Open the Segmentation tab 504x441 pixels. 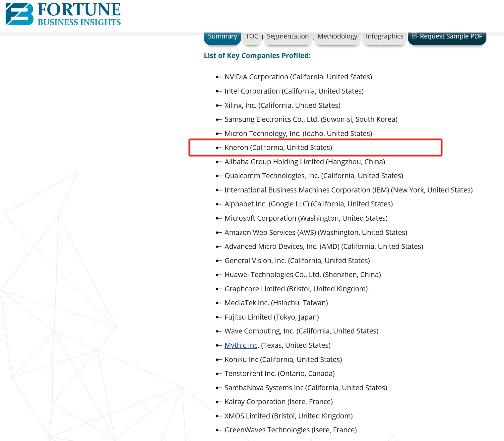point(288,38)
